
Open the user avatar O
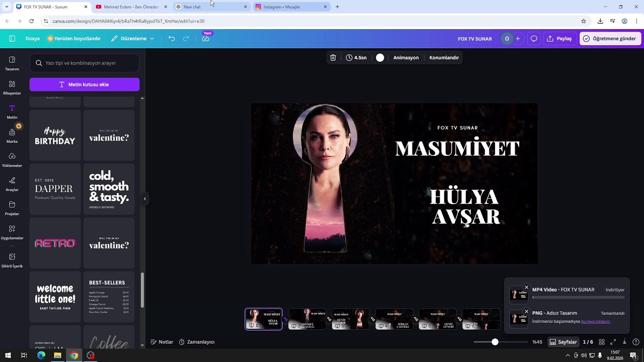(507, 38)
